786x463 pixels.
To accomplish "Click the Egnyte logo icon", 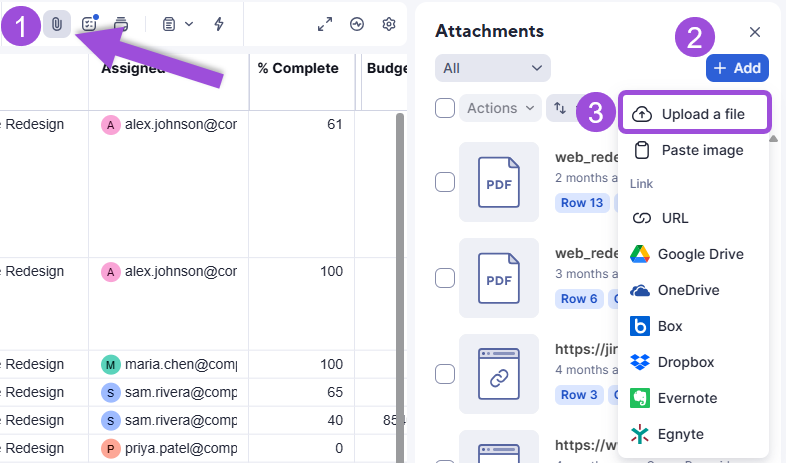I will coord(640,434).
